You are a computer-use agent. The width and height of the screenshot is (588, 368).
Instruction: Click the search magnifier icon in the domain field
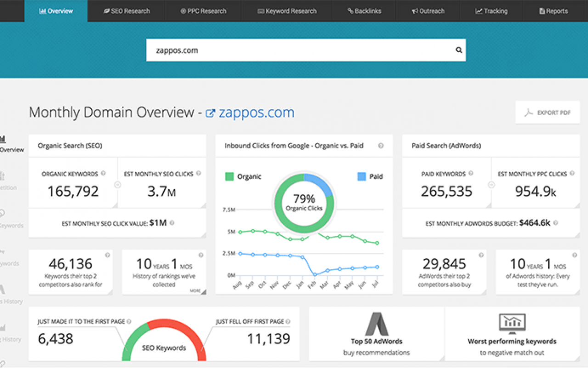click(x=458, y=50)
